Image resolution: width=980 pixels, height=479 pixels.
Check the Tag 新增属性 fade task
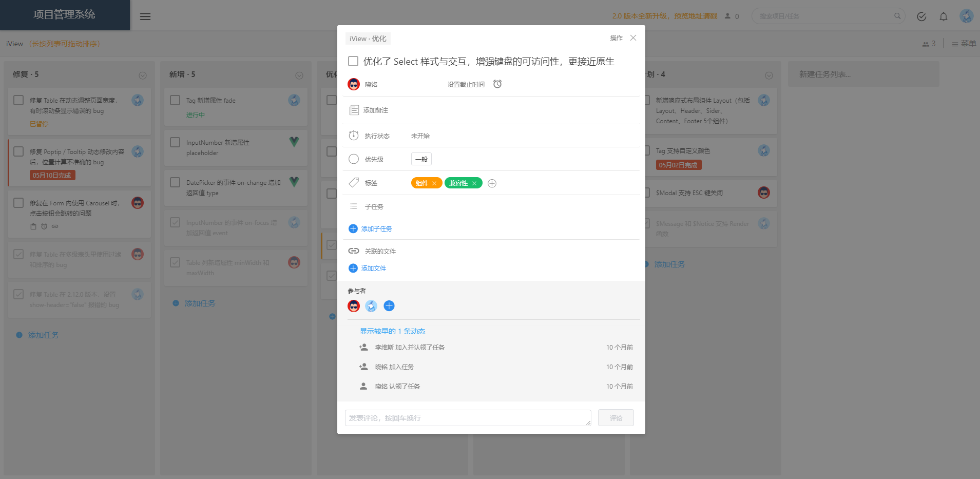tap(175, 100)
